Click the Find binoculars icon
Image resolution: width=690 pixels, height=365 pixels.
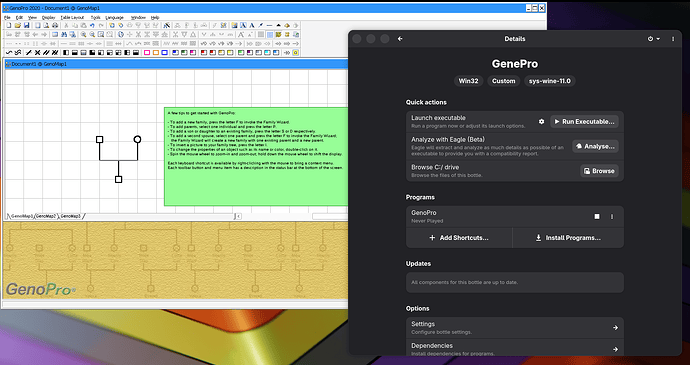click(x=64, y=34)
